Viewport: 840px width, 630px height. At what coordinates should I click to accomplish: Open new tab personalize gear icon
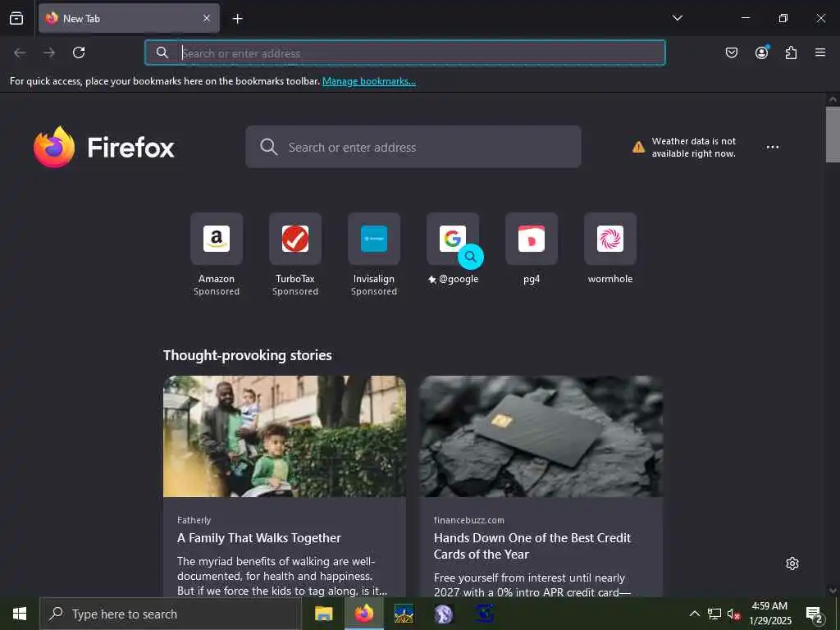click(792, 564)
